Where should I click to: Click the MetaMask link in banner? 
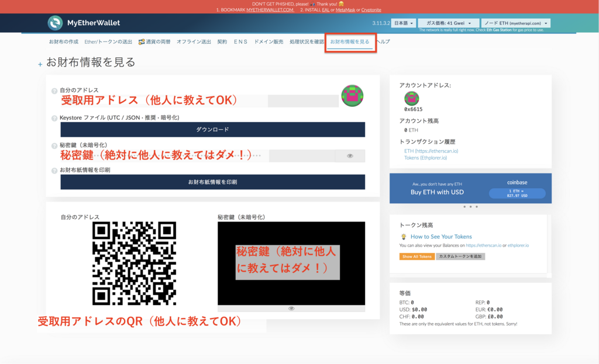tap(345, 10)
